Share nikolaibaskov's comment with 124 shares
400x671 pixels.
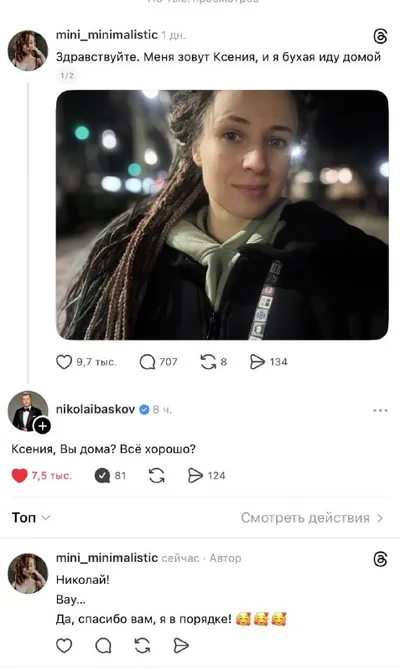[195, 475]
